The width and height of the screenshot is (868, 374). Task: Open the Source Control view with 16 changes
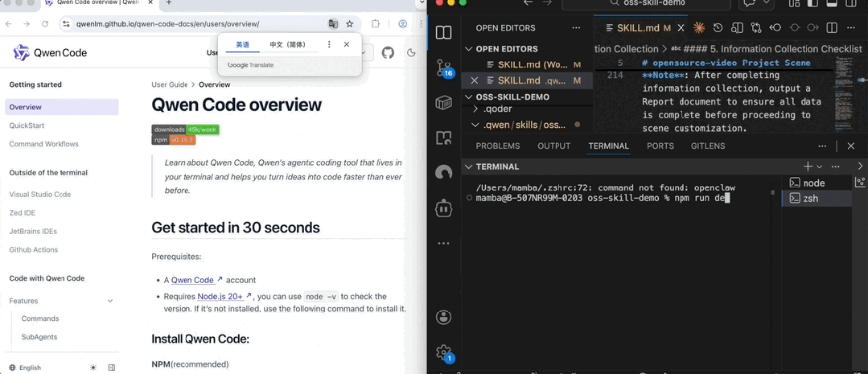tap(443, 68)
